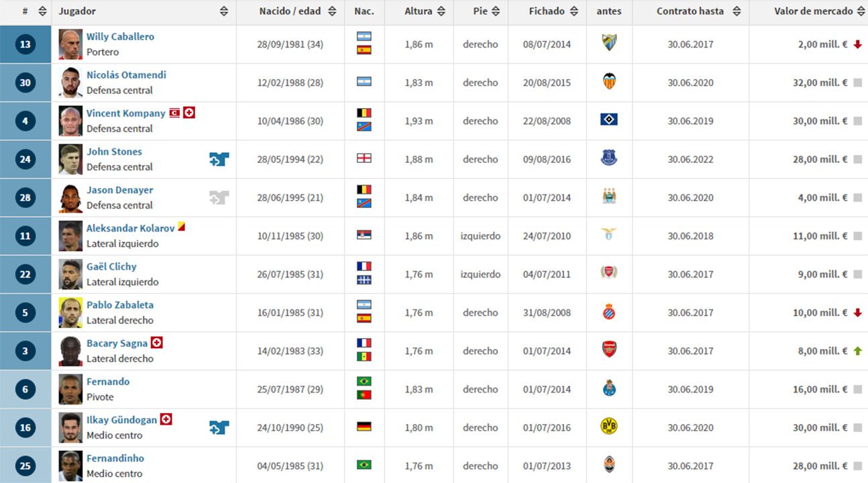
Task: Click the Hamburg SV crest in Kompany's row
Action: coord(609,120)
